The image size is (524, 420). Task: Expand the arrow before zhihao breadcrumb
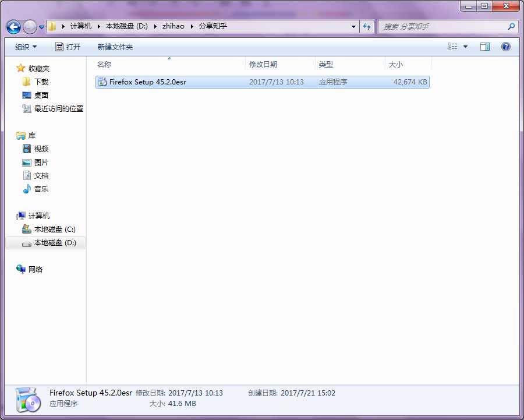coord(155,26)
